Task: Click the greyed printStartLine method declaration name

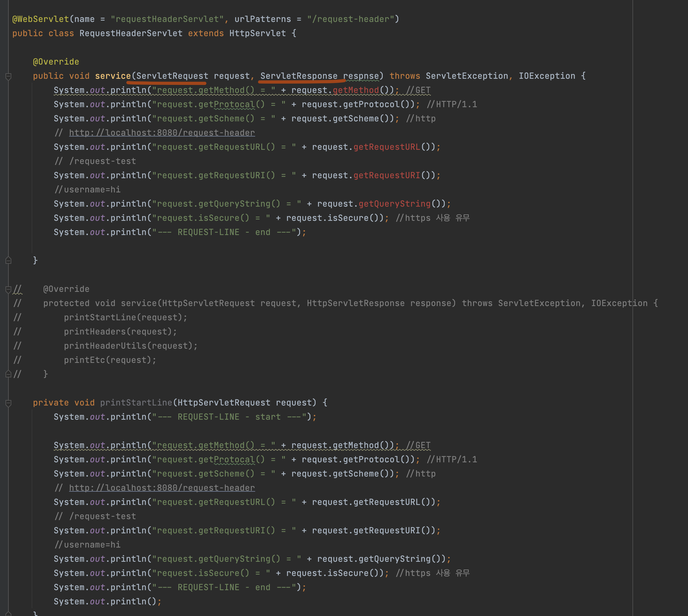Action: point(136,403)
